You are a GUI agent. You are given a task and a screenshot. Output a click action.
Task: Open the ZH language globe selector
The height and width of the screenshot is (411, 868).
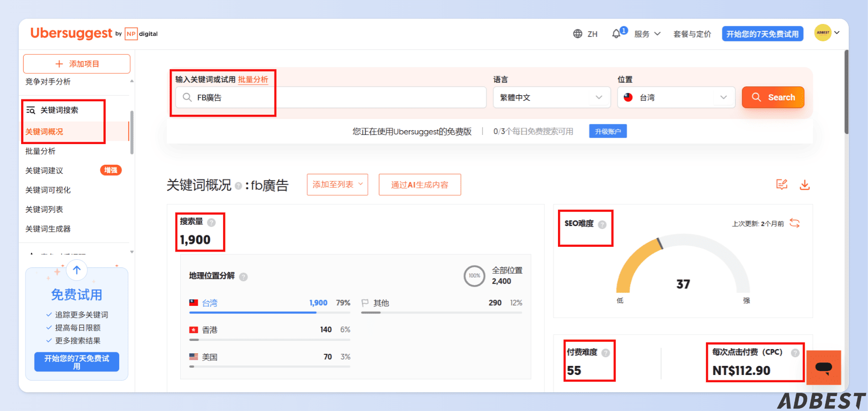(x=585, y=34)
